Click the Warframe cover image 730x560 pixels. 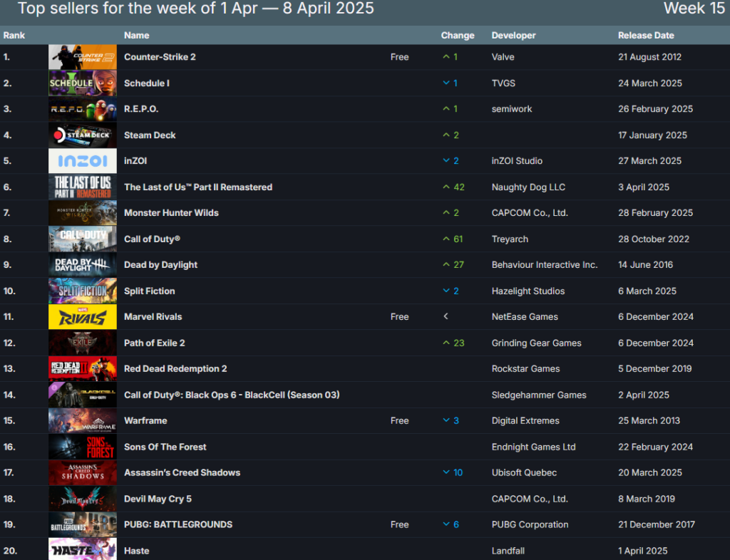83,420
